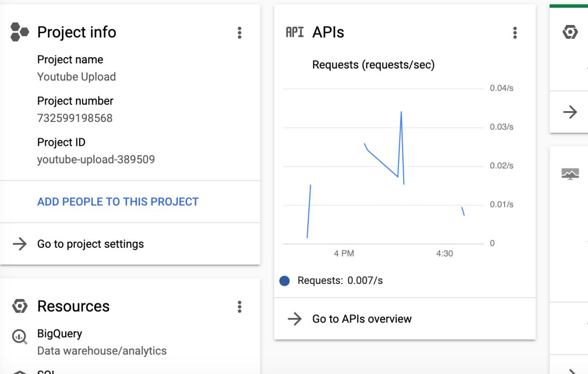Open the Project info three-dot menu
This screenshot has width=588, height=374.
[239, 33]
